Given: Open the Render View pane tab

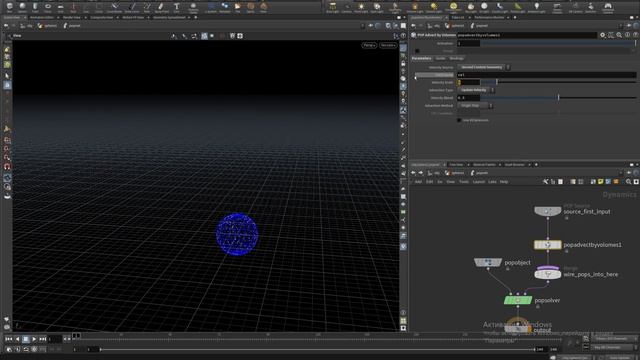Looking at the screenshot, I should click(x=72, y=18).
